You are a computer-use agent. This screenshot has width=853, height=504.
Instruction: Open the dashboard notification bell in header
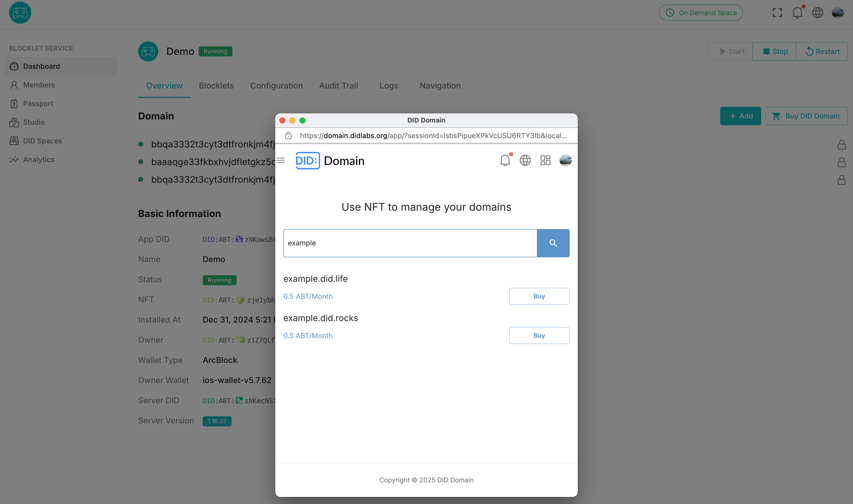click(x=797, y=13)
